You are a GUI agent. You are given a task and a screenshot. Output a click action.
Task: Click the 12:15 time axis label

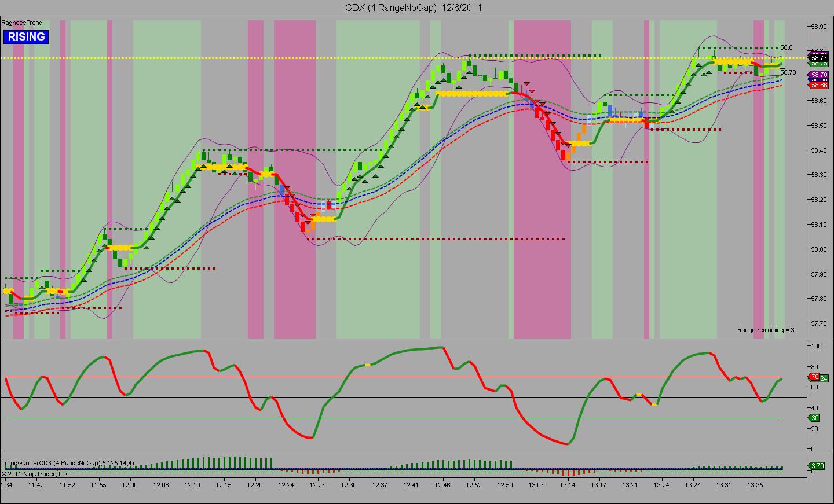pyautogui.click(x=224, y=485)
